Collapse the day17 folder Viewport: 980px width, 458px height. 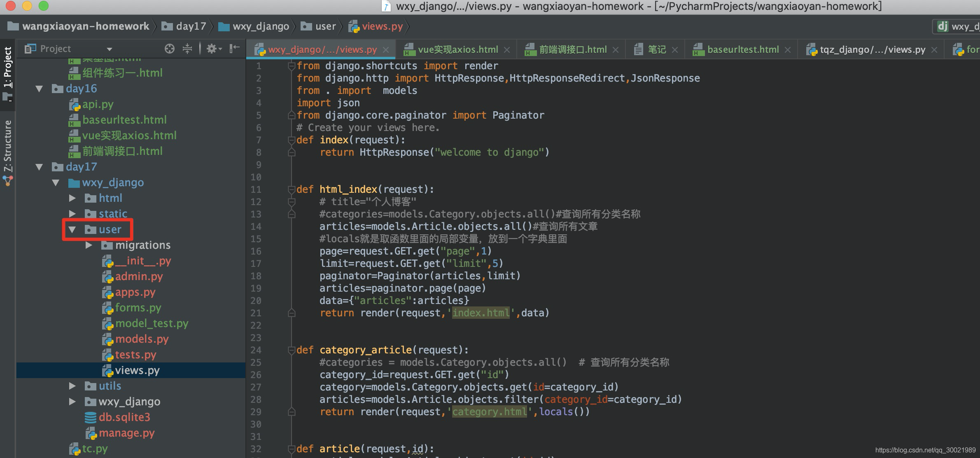pos(39,167)
